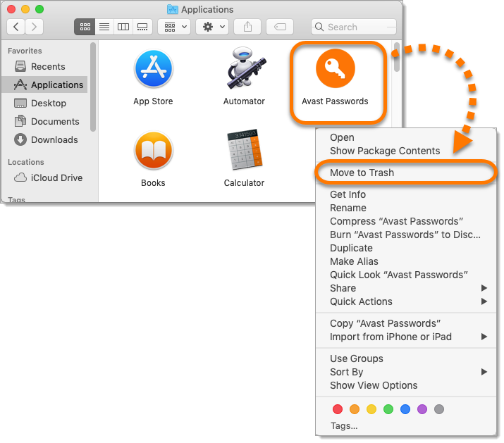The width and height of the screenshot is (504, 443).
Task: Expand the Quick Actions submenu
Action: [406, 301]
